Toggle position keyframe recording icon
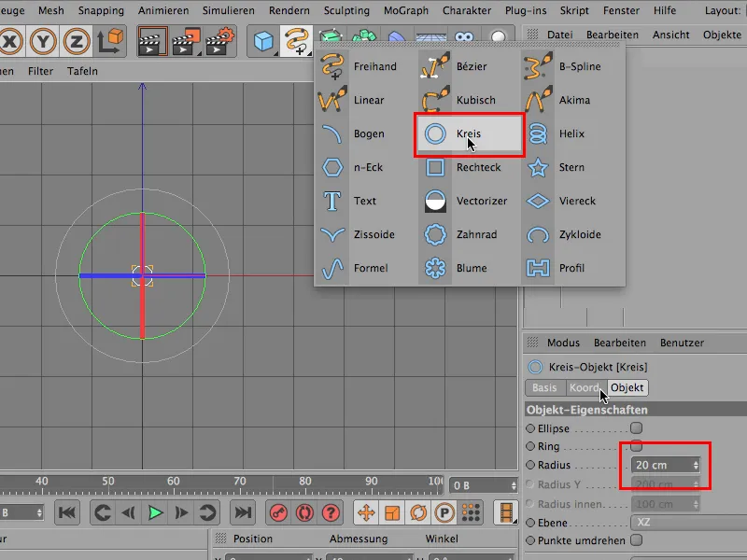The image size is (747, 560). pos(366,512)
